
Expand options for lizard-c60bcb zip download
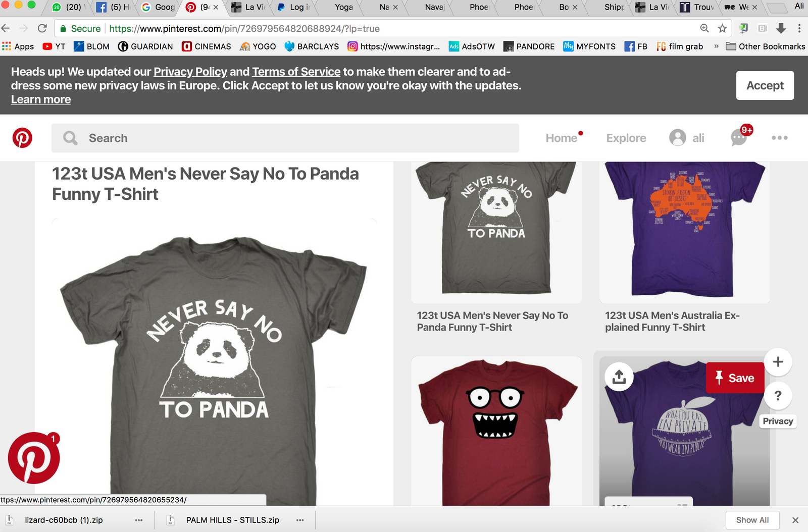point(139,520)
